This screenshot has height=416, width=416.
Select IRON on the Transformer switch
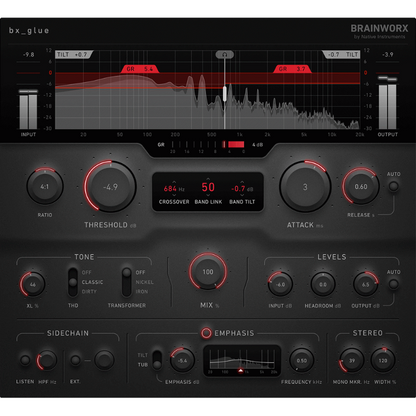point(142,291)
